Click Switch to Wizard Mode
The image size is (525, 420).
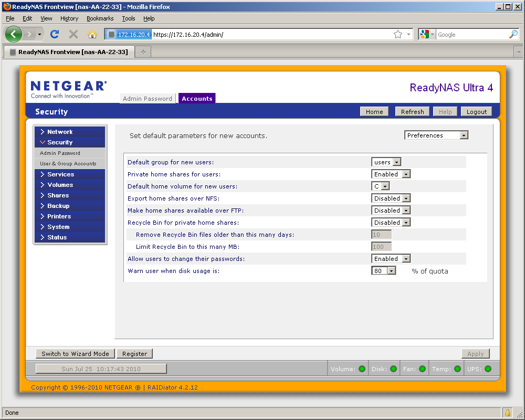(x=75, y=354)
